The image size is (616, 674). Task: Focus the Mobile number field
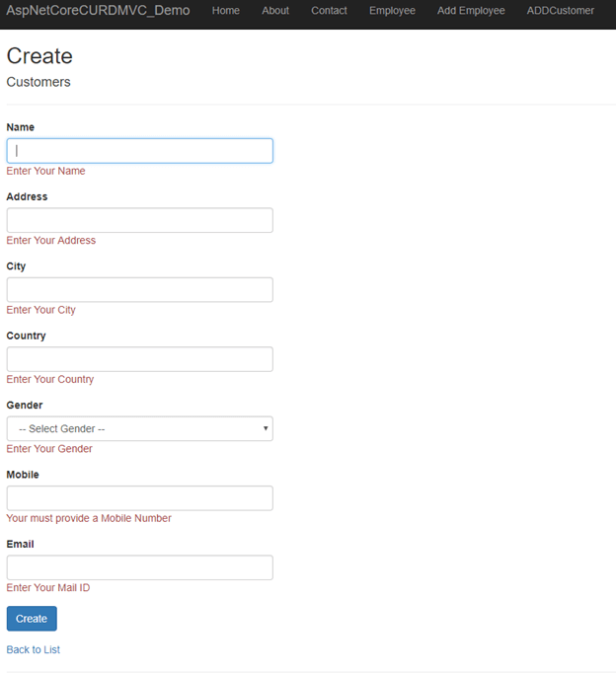(139, 498)
